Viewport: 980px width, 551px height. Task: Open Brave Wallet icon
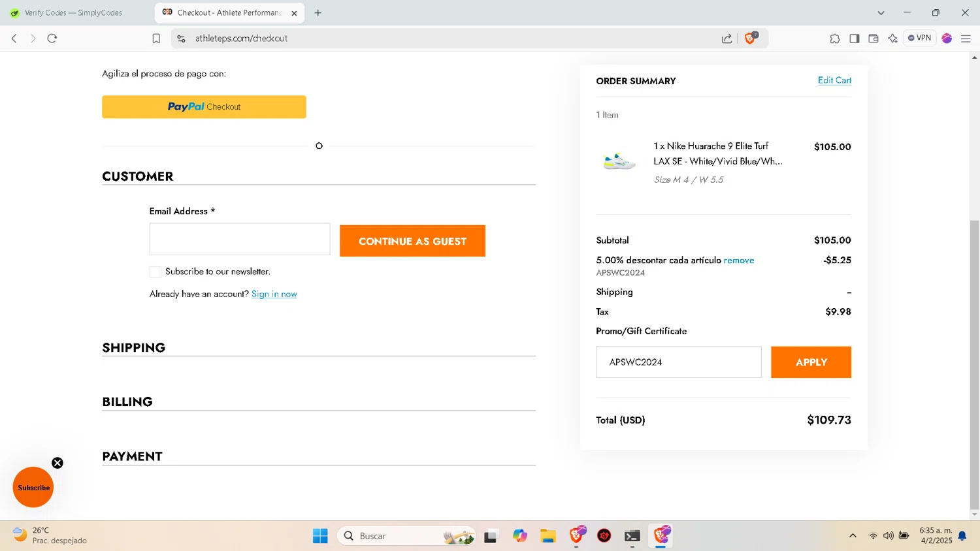873,39
